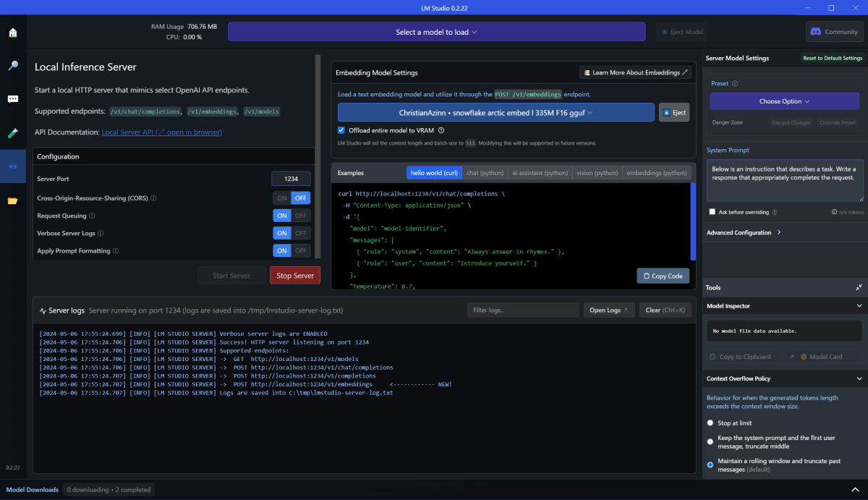Collapse the Tools panel using its arrows icon
This screenshot has width=868, height=500.
click(859, 287)
